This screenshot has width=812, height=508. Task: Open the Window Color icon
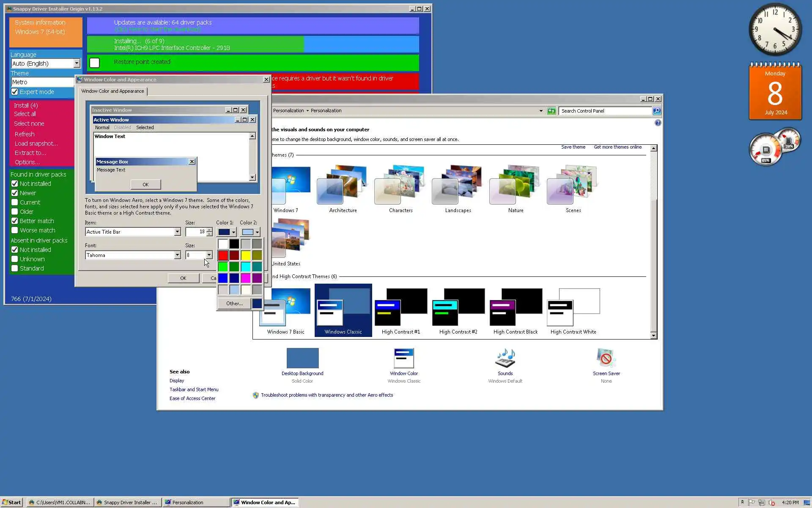click(403, 358)
